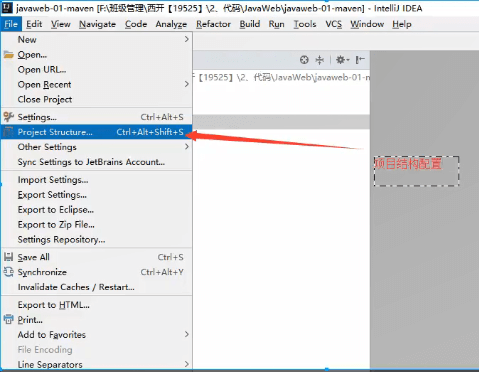
Task: Click the Synchronize refresh icon
Action: pyautogui.click(x=9, y=272)
